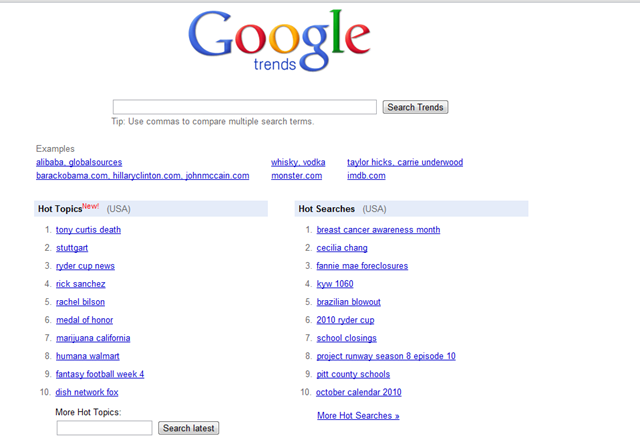Viewport: 640px width, 448px height.
Task: Click the More Hot Searches link
Action: 358,416
